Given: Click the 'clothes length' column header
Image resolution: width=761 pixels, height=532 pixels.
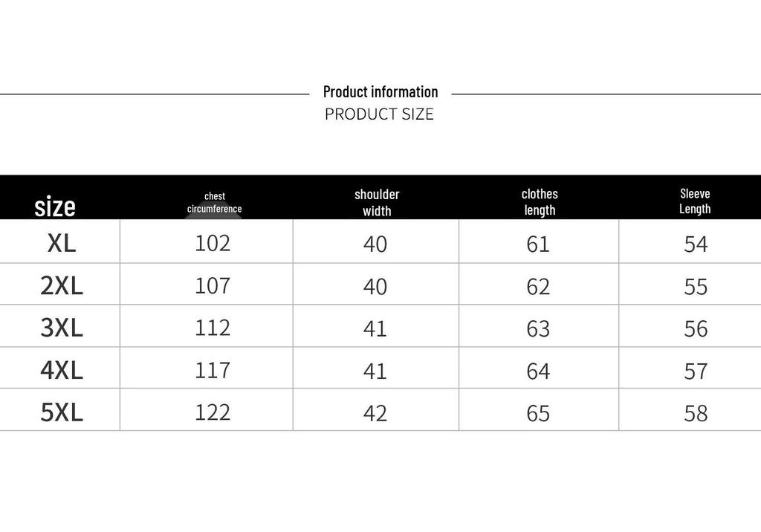Looking at the screenshot, I should click(x=540, y=202).
